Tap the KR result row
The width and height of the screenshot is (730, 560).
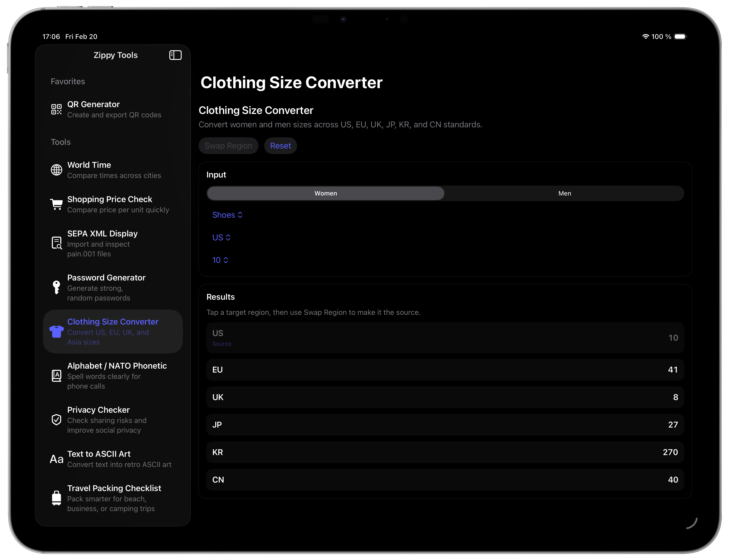coord(445,452)
